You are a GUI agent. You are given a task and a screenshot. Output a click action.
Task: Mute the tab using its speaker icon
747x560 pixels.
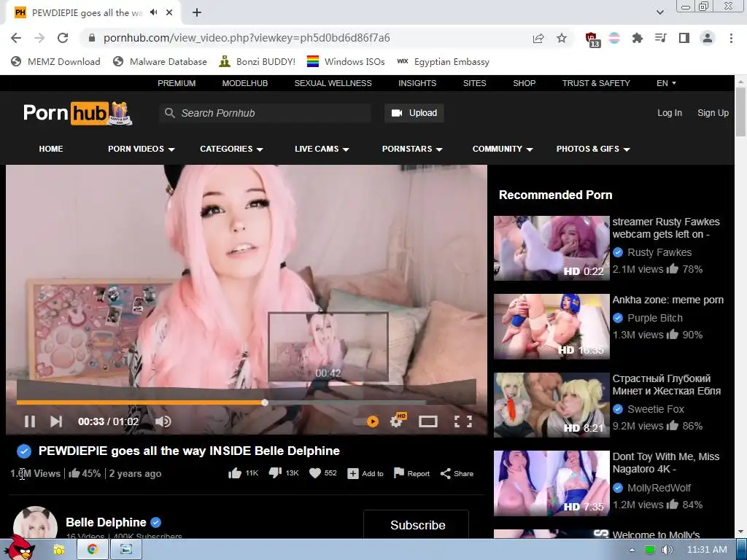click(153, 12)
